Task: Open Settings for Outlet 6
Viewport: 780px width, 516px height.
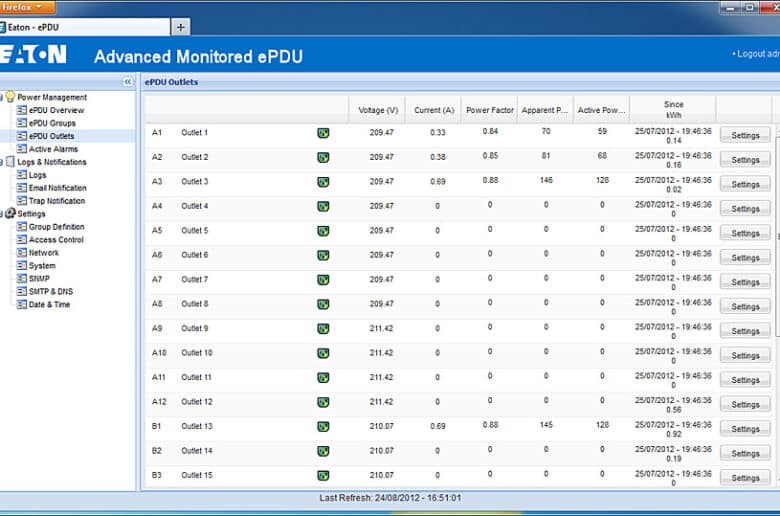Action: 745,257
